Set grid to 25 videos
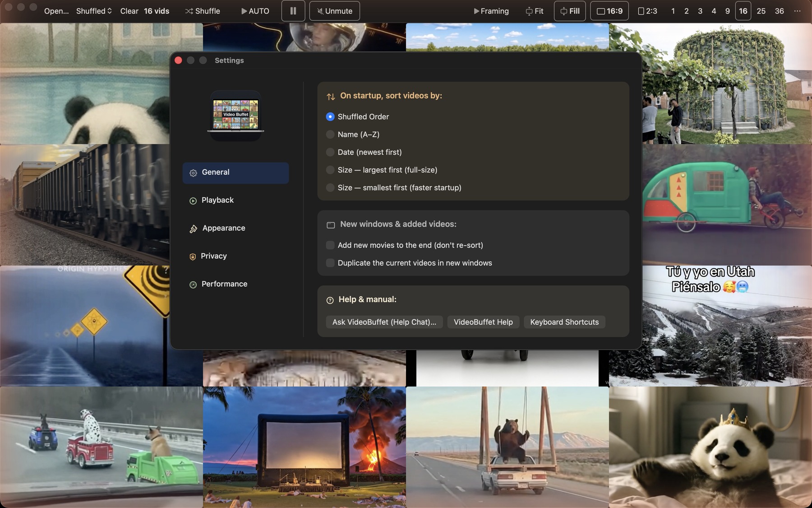812x508 pixels. 761,11
